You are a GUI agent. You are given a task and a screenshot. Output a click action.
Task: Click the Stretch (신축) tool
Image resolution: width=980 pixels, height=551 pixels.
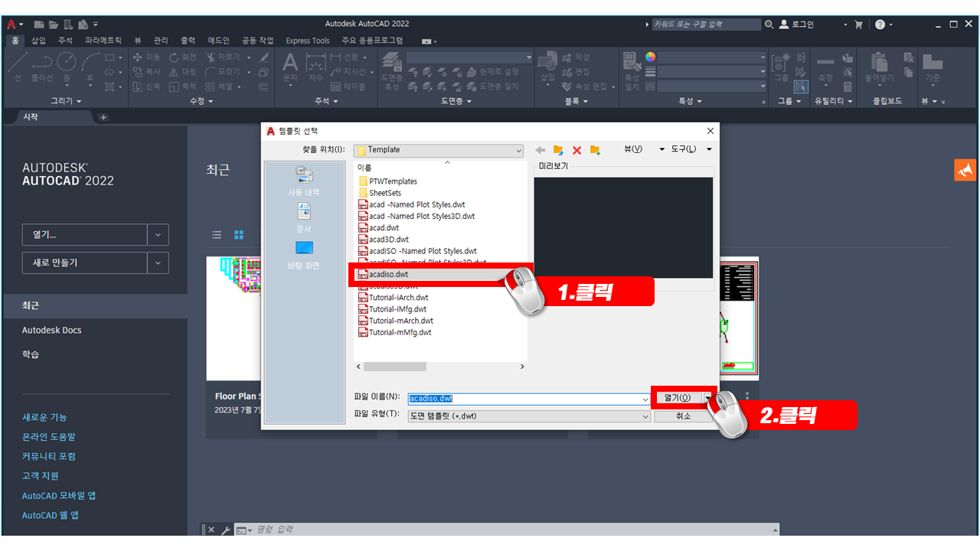147,86
